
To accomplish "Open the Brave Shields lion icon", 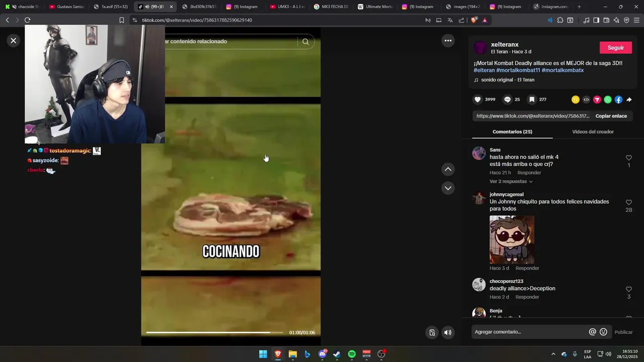I will click(x=474, y=20).
